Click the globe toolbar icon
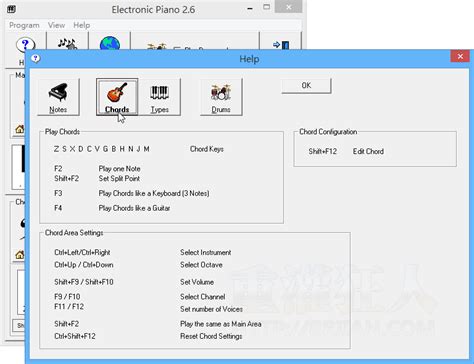Image resolution: width=474 pixels, height=364 pixels. (x=110, y=43)
